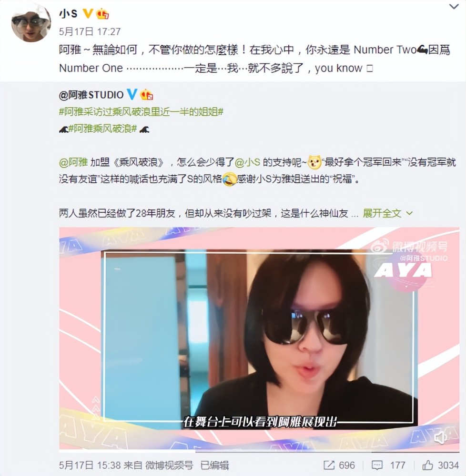466x476 pixels.
Task: Click the membership crown icon beside 小S
Action: (x=102, y=13)
